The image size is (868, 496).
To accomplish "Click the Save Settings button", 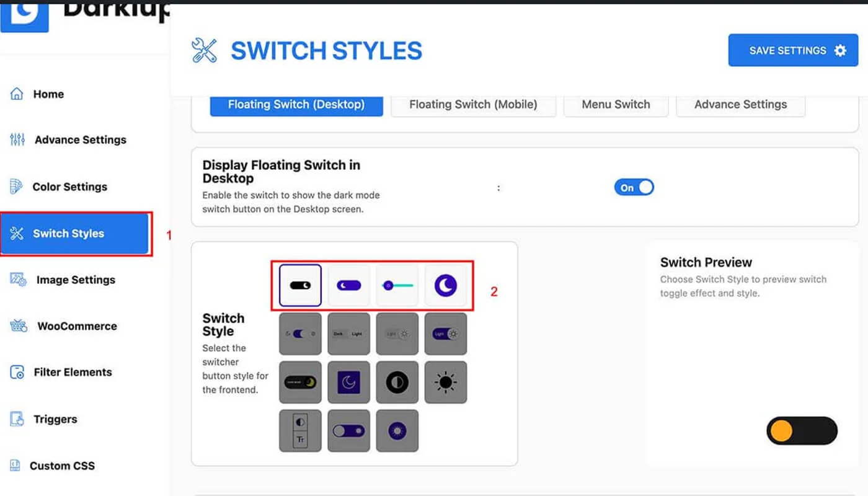I will click(797, 51).
